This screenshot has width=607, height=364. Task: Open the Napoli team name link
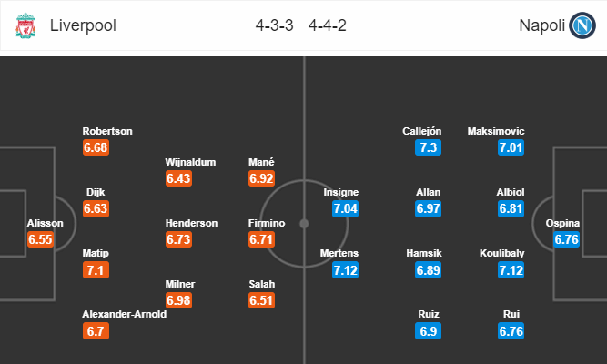540,27
